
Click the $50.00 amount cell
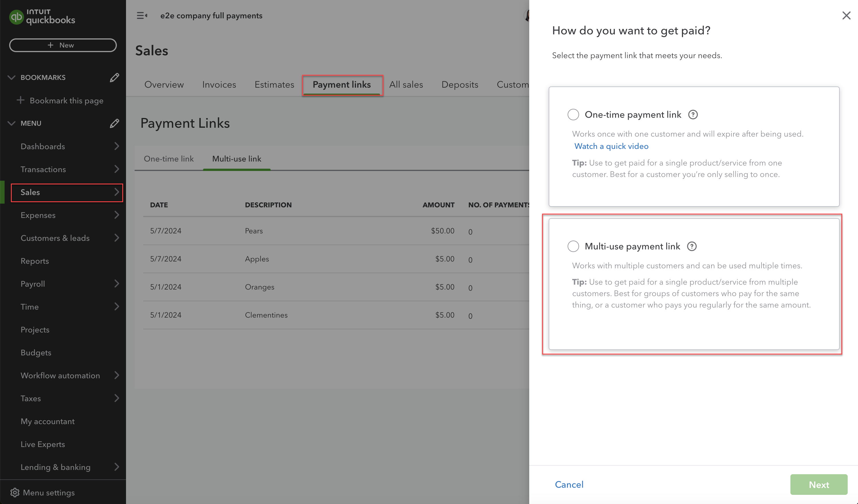442,231
